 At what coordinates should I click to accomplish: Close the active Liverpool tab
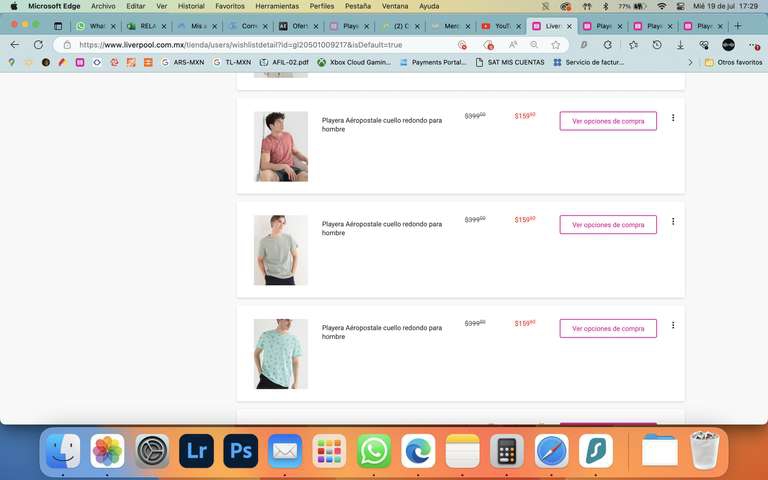tap(569, 26)
